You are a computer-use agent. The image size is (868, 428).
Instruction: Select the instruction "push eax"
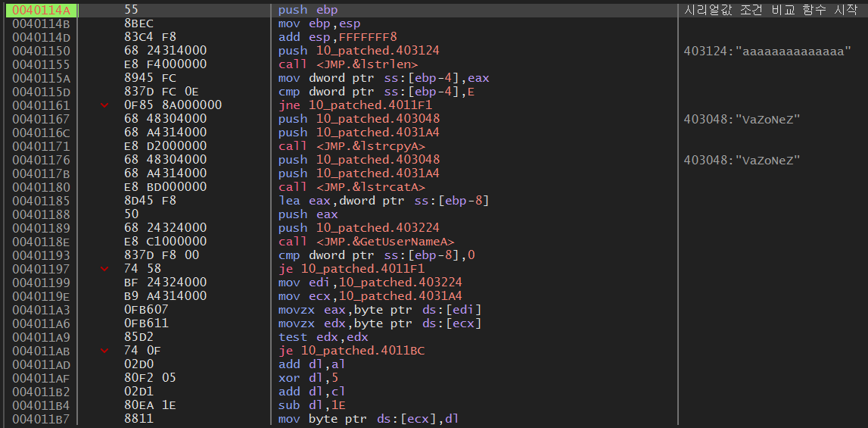pos(308,214)
